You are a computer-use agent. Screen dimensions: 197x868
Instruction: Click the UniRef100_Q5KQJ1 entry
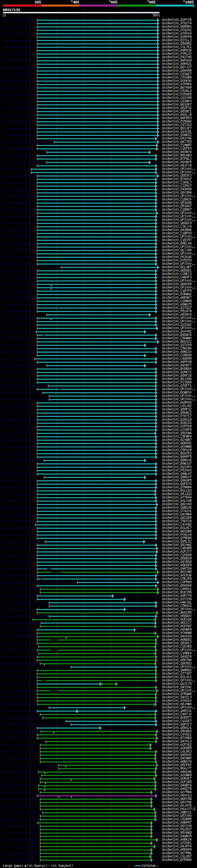177,728
